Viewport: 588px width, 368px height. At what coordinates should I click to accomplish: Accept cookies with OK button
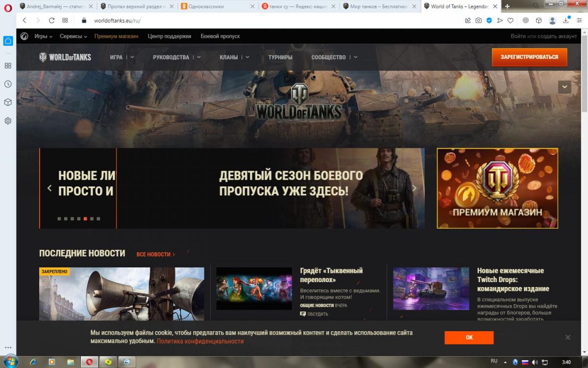(469, 338)
